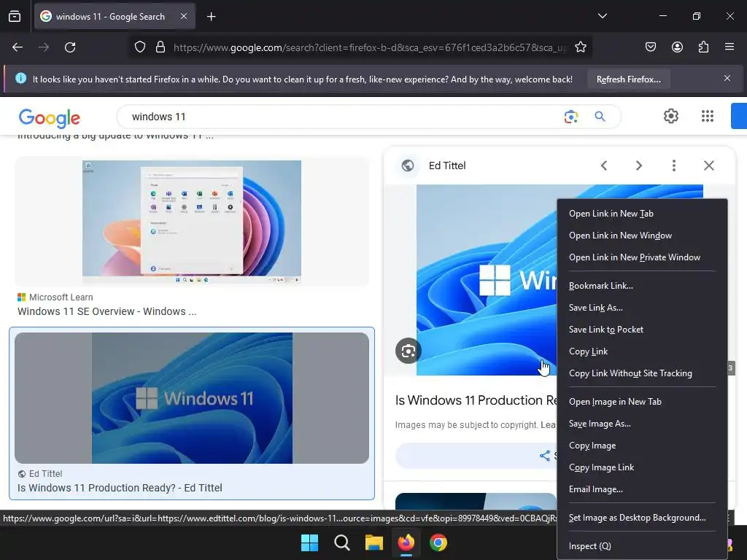This screenshot has width=747, height=560.
Task: Open the Google apps grid
Action: pos(708,116)
